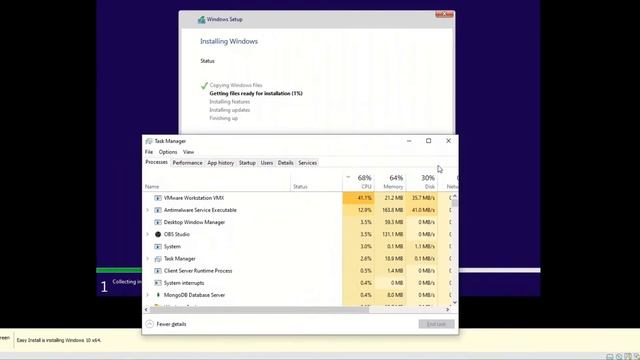640x360 pixels.
Task: Click 'Getting files ready for installation' status text
Action: tap(256, 93)
